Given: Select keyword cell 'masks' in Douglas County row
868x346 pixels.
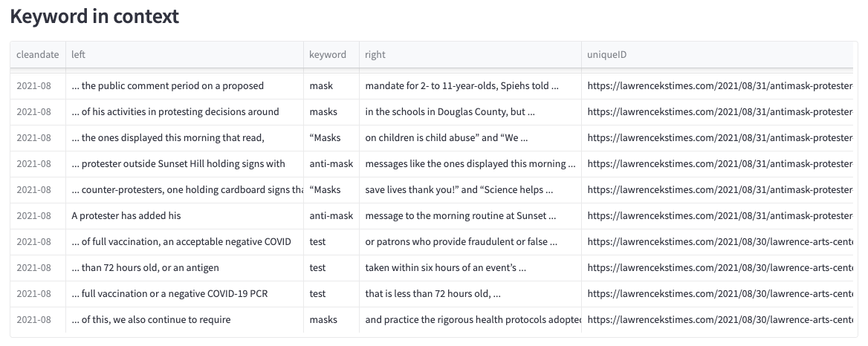Looking at the screenshot, I should point(331,111).
